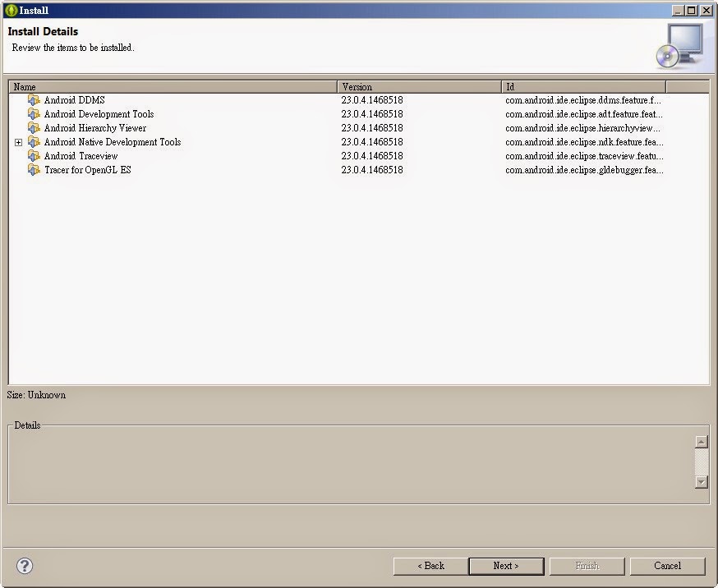The image size is (718, 588).
Task: Click the Android Traceview feature icon
Action: (34, 155)
